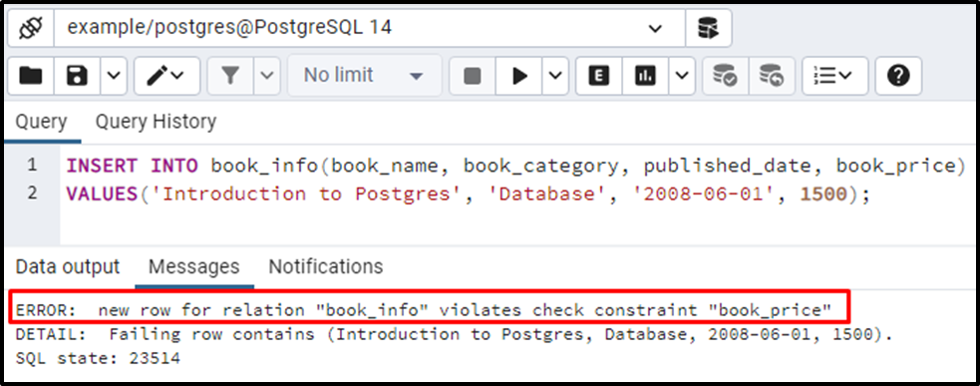980x386 pixels.
Task: Expand the filter options arrow
Action: pos(267,77)
